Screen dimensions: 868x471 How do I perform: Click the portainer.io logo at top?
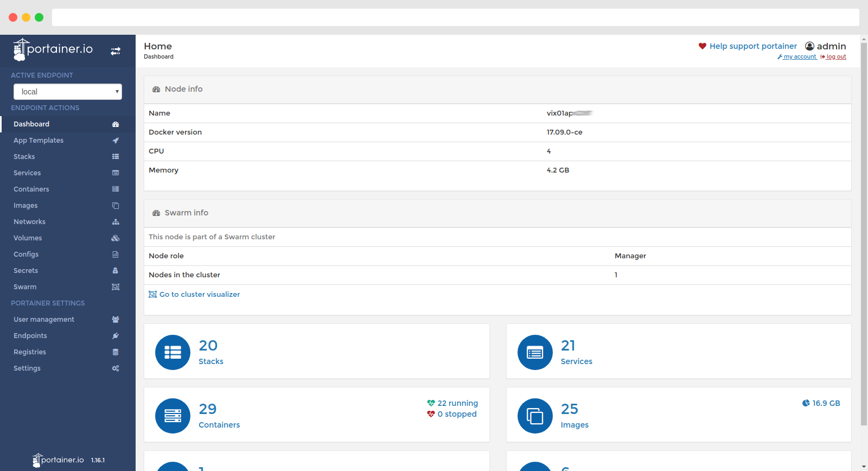pos(53,49)
